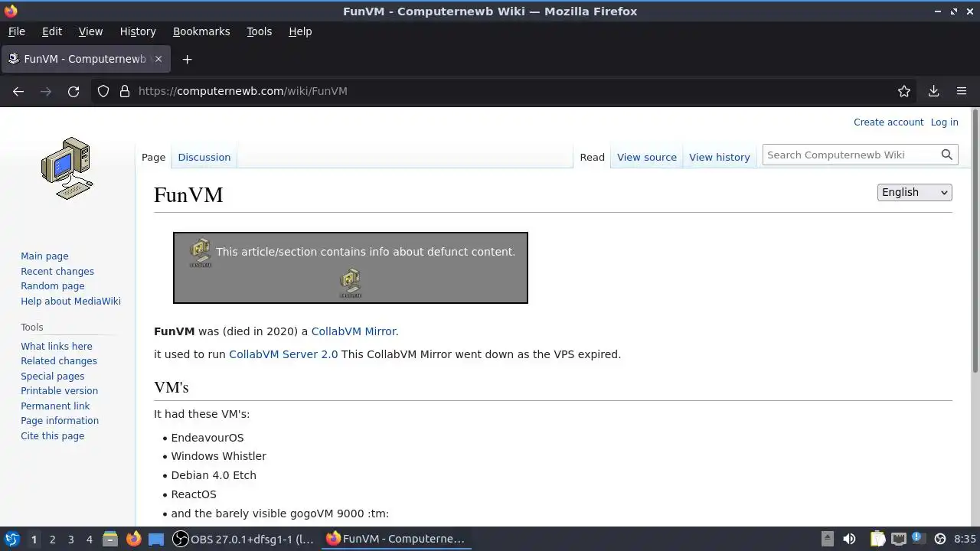Follow the CollabVM Server 2.0 link

283,354
